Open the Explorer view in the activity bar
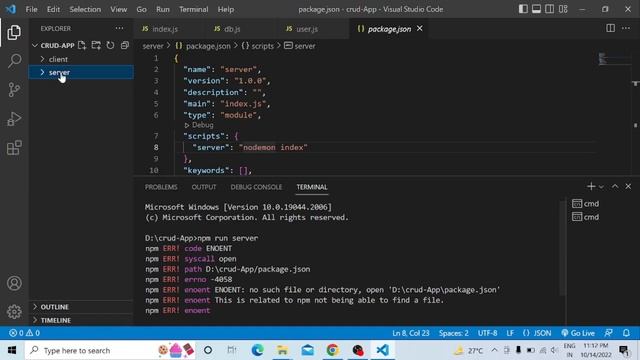Image resolution: width=640 pixels, height=360 pixels. (x=14, y=33)
